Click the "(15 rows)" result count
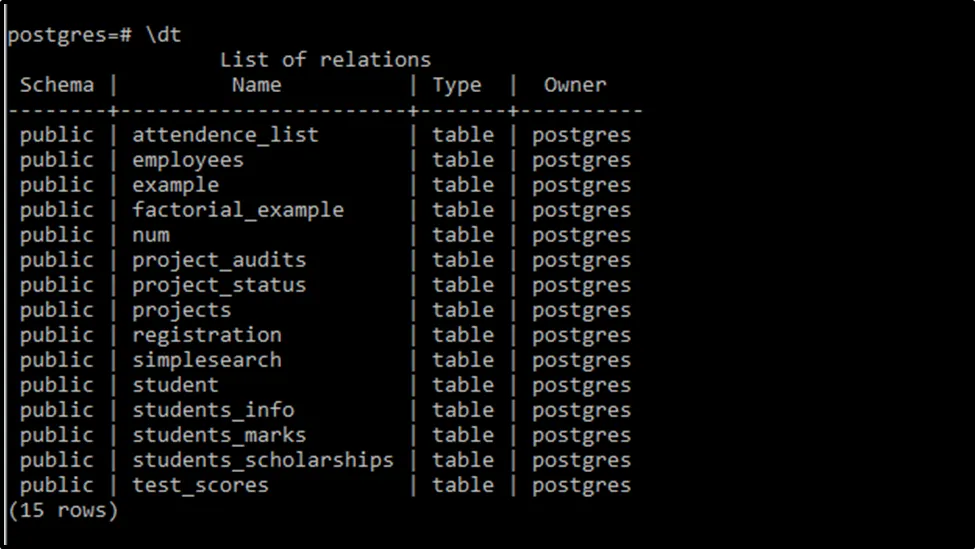 [62, 510]
